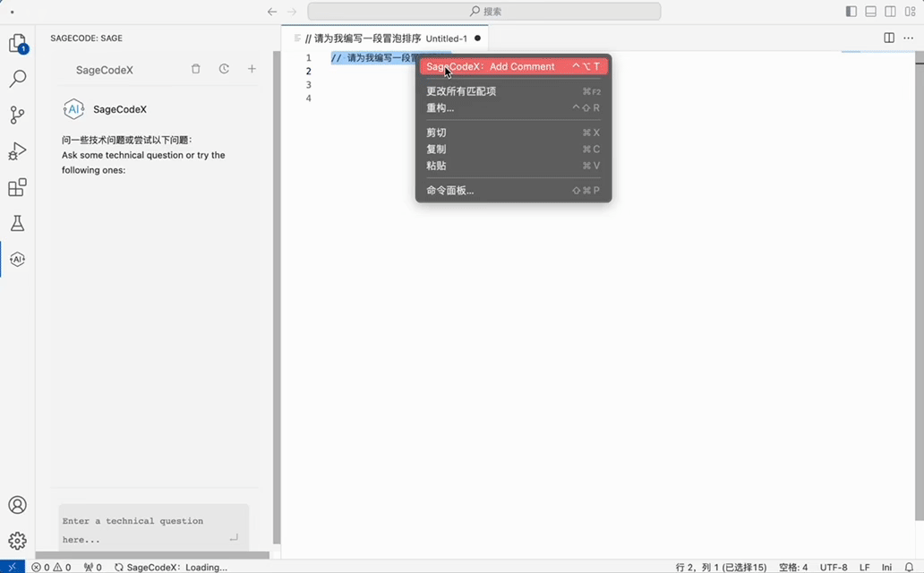Viewport: 924px width, 573px height.
Task: Click the line and column indicator
Action: point(721,567)
